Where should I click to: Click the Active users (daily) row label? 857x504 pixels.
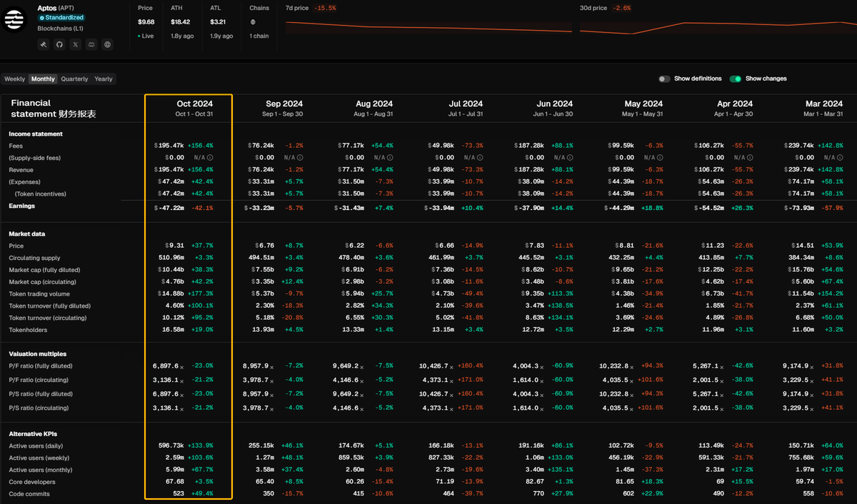coord(34,445)
